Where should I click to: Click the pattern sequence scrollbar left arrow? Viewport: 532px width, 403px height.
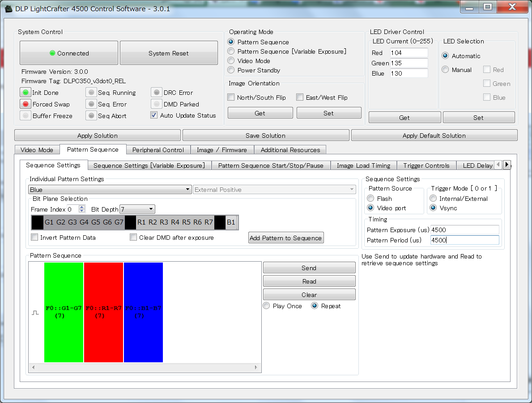pos(33,367)
